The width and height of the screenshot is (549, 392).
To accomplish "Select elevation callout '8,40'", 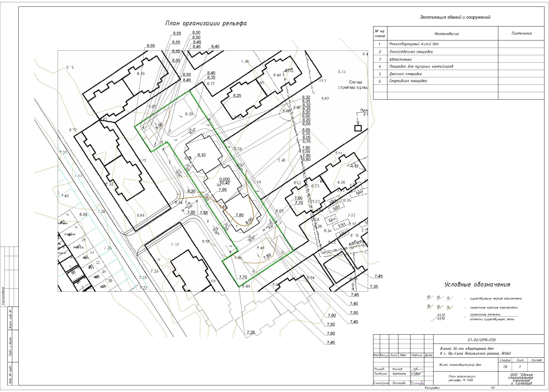I will point(215,47).
